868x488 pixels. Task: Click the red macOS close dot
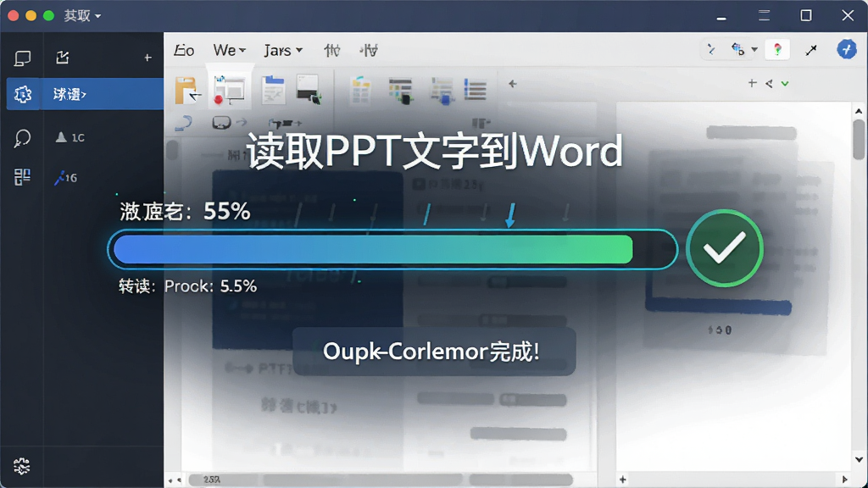pyautogui.click(x=14, y=15)
